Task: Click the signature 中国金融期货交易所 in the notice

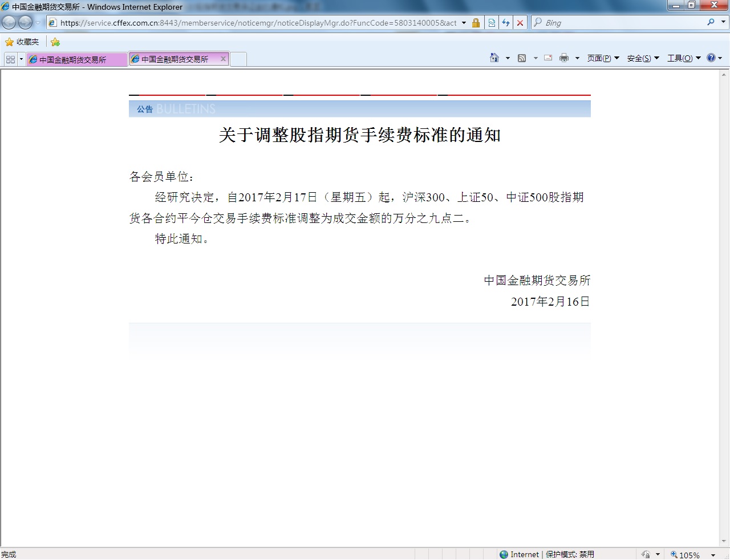Action: [537, 281]
